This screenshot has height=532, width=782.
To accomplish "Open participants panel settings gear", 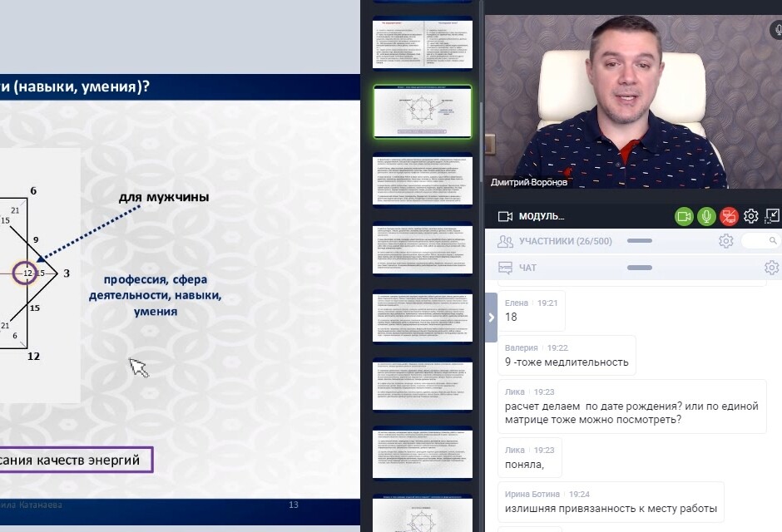I will tap(726, 241).
